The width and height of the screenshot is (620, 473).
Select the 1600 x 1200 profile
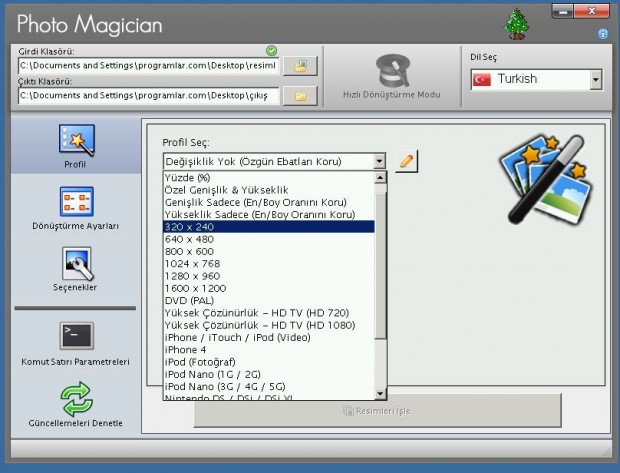click(x=268, y=288)
